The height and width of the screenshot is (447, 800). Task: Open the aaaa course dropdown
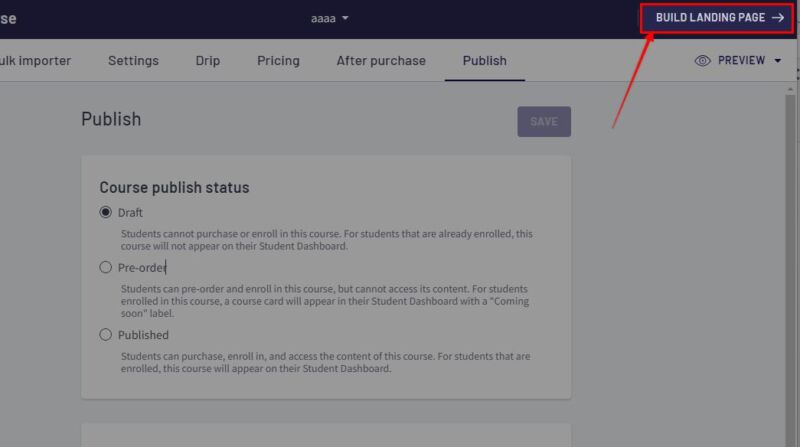pyautogui.click(x=330, y=18)
